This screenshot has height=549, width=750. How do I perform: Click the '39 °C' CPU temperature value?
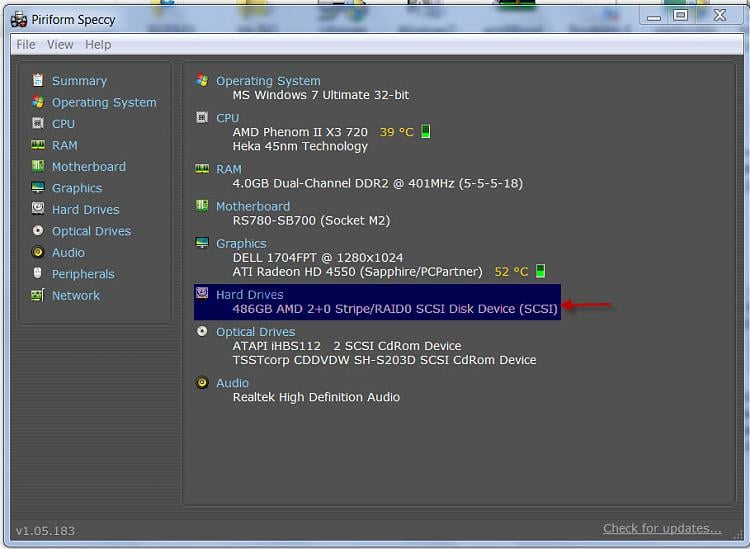coord(397,132)
